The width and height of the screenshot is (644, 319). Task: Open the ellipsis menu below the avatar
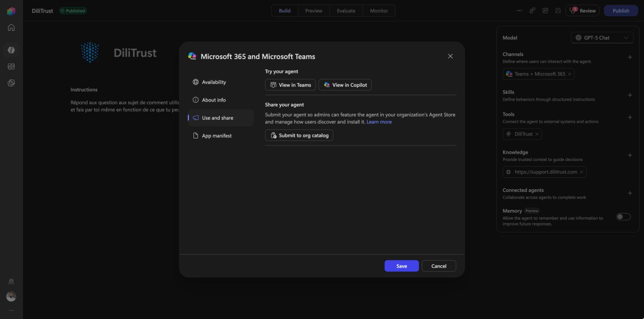[x=11, y=310]
